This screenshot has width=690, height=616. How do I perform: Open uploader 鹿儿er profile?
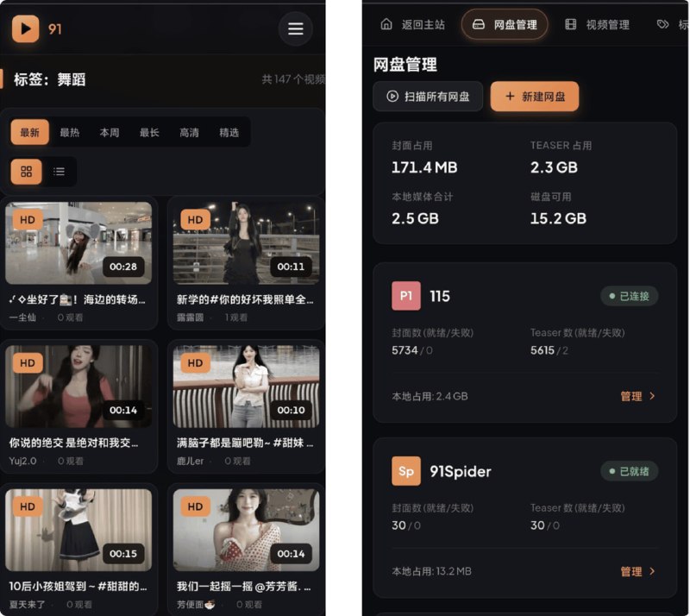point(190,461)
